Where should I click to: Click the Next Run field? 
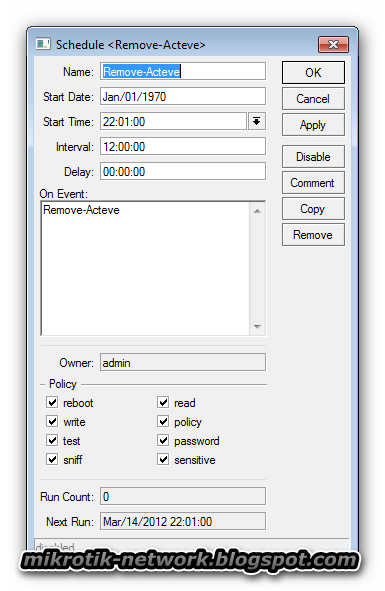click(x=183, y=521)
